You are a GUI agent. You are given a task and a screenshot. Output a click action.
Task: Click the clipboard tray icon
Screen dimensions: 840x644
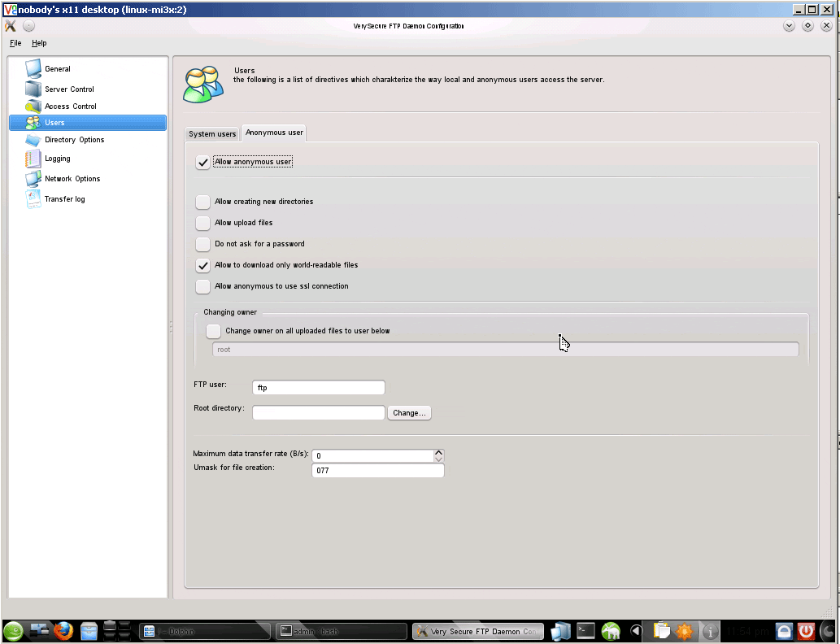(x=662, y=632)
